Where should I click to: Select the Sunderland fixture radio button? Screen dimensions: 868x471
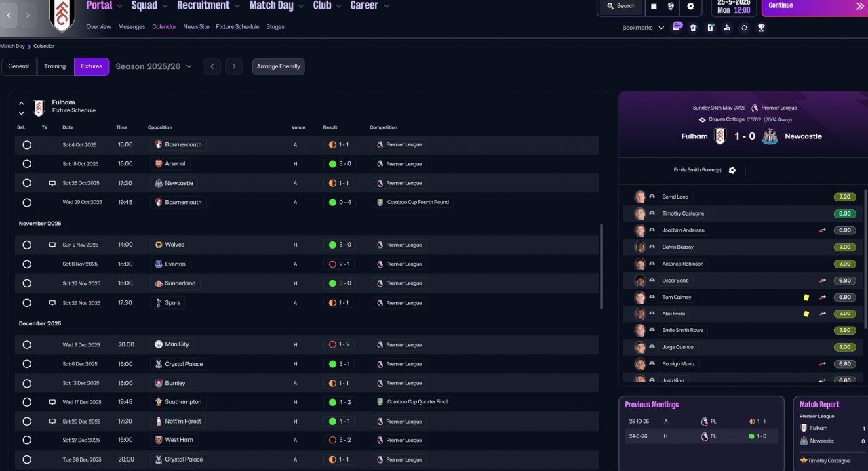pyautogui.click(x=26, y=283)
